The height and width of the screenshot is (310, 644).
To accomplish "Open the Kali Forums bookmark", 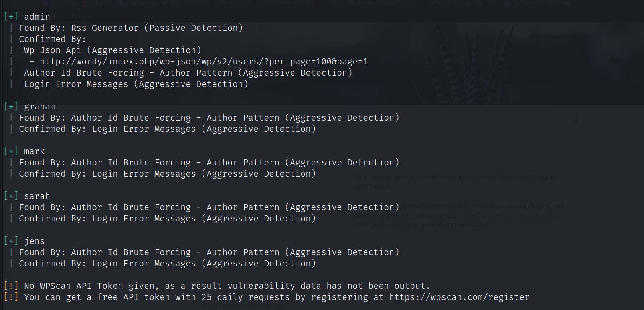I will pos(140,3).
